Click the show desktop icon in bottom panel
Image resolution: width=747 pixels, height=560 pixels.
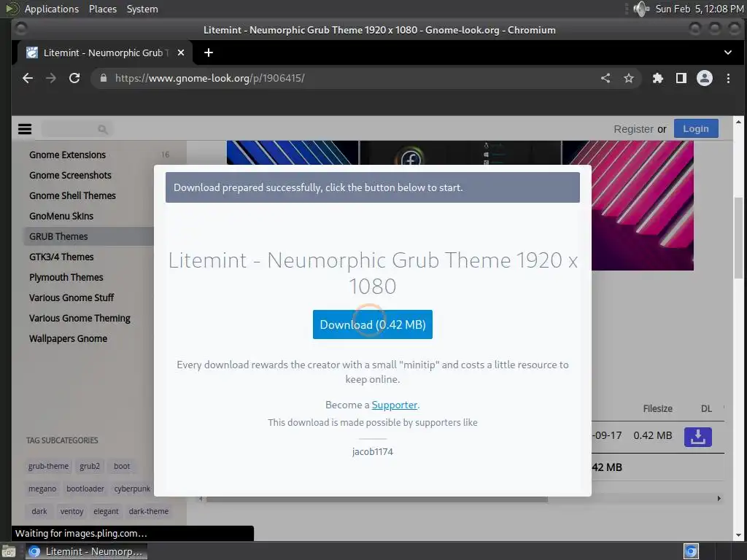(x=9, y=551)
